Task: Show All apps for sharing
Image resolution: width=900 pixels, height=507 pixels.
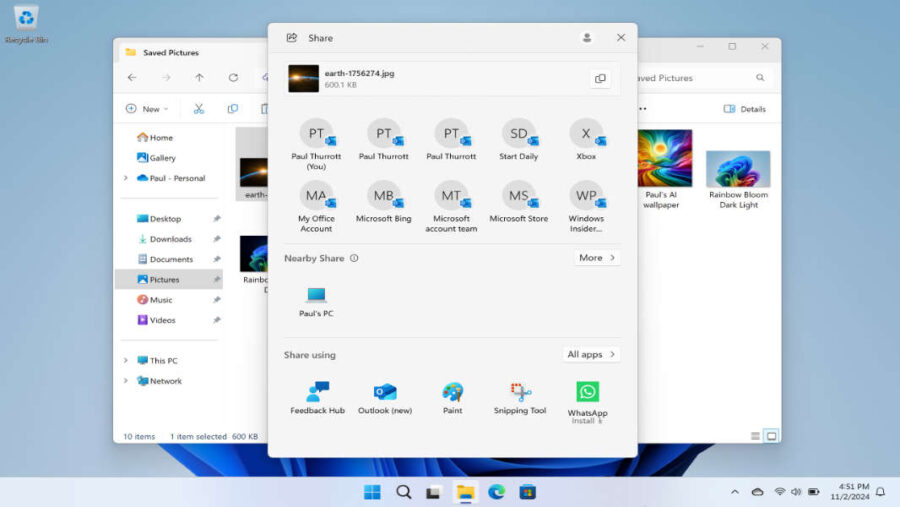Action: (591, 355)
